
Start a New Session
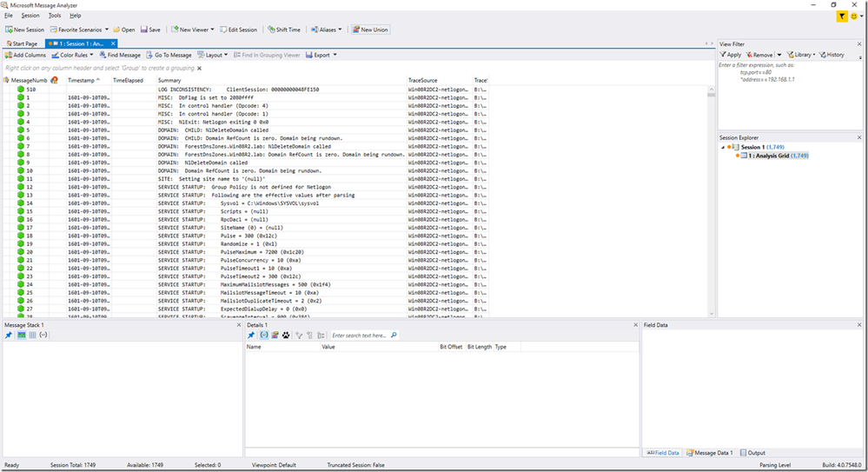[x=25, y=30]
